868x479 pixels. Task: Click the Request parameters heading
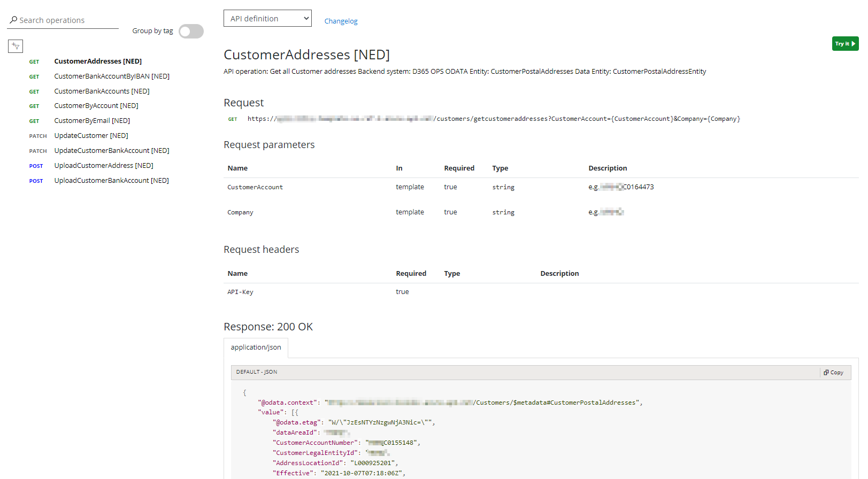point(269,145)
